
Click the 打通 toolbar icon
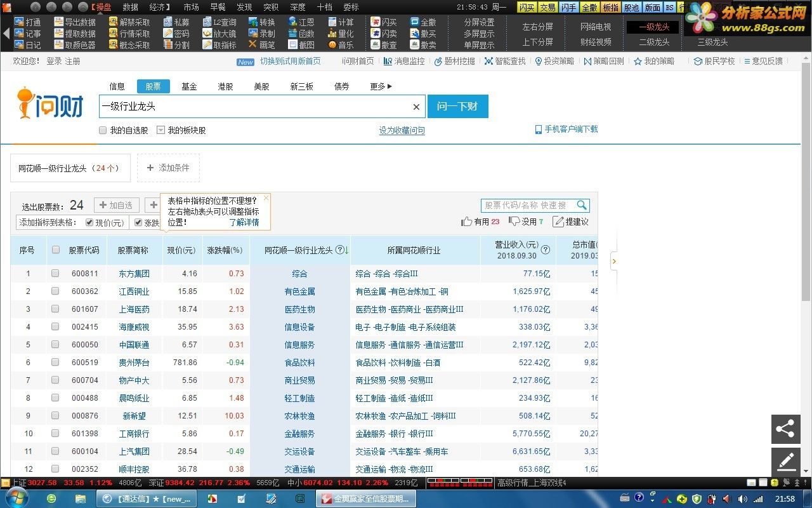(19, 22)
